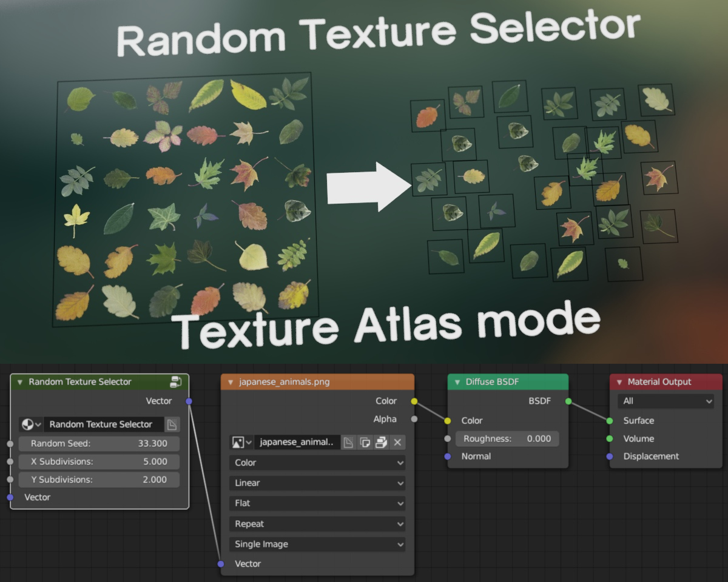This screenshot has width=728, height=582.
Task: Click the Random Texture Selector node tree name field
Action: [x=103, y=424]
